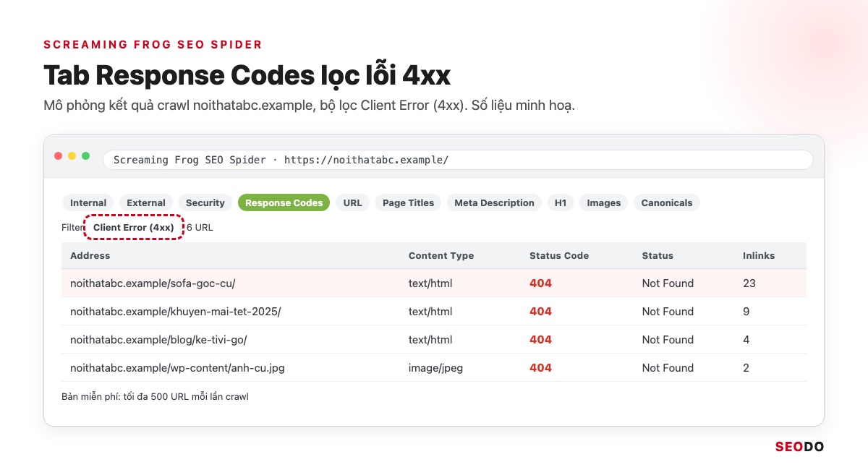Click the Inlinks value 23
This screenshot has height=470, width=868.
(749, 283)
